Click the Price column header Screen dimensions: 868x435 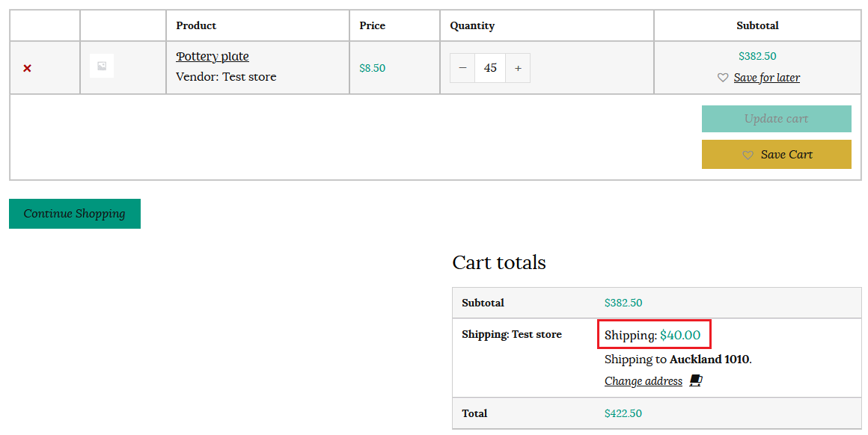(x=372, y=25)
